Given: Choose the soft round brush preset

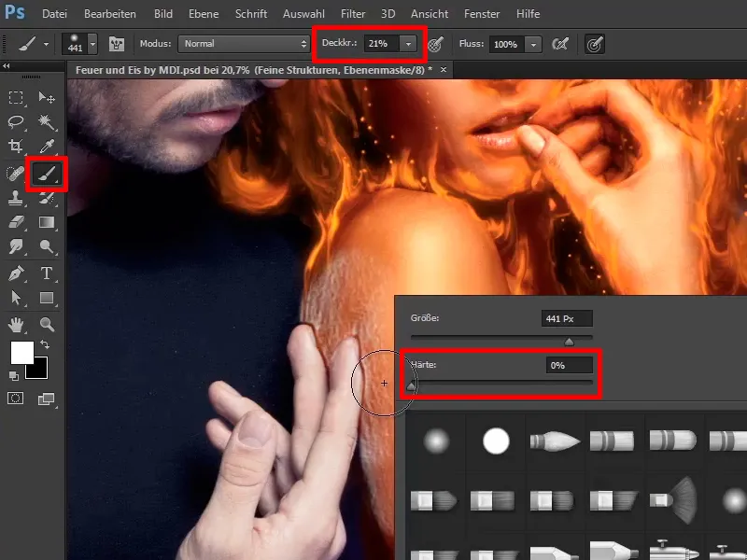Looking at the screenshot, I should tap(436, 441).
